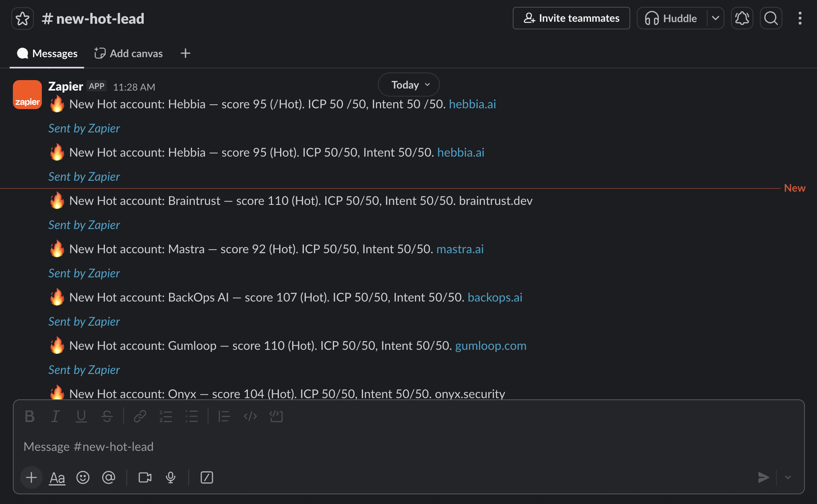
Task: Open the more actions kebab menu
Action: click(x=800, y=18)
